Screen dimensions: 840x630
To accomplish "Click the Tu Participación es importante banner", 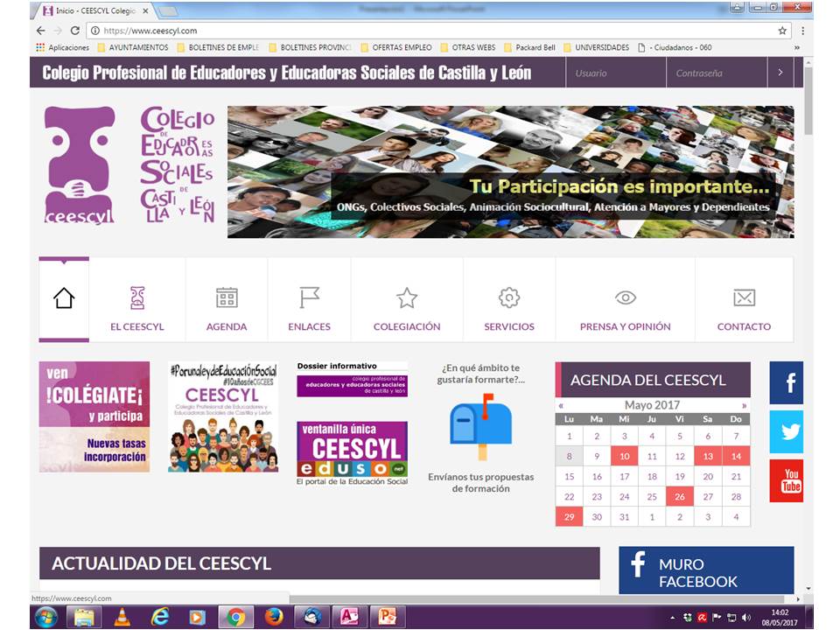I will pos(510,172).
